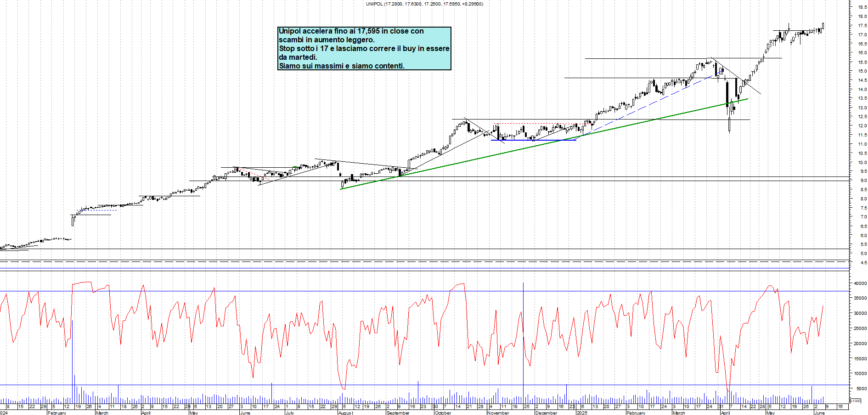This screenshot has width=868, height=415.
Task: Select the August month label
Action: (346, 413)
